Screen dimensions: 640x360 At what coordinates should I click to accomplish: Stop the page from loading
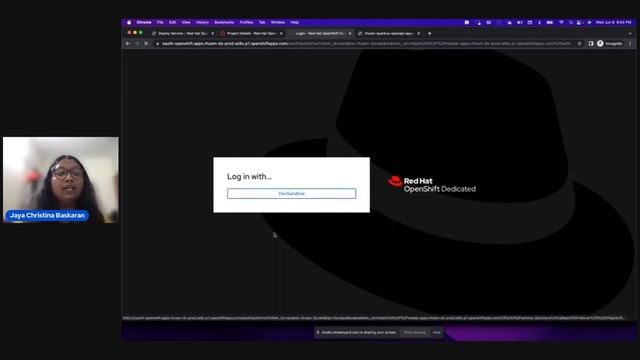click(146, 43)
